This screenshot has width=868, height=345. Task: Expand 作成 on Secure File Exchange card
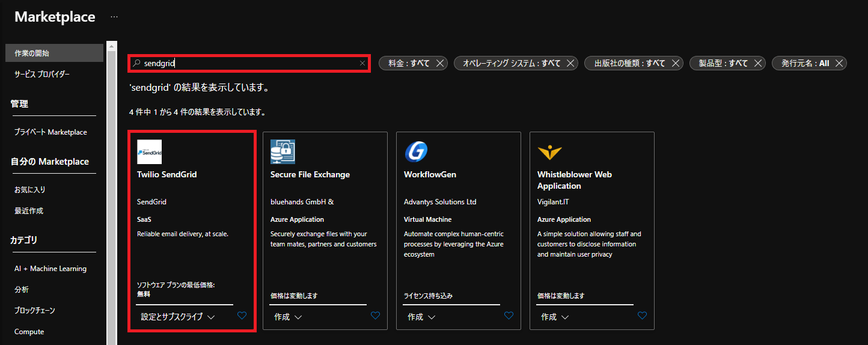288,317
